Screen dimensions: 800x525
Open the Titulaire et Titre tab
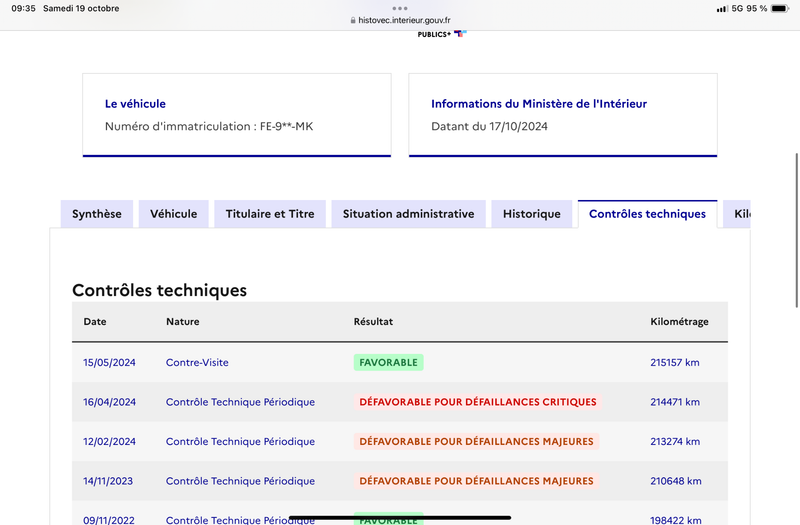tap(270, 214)
